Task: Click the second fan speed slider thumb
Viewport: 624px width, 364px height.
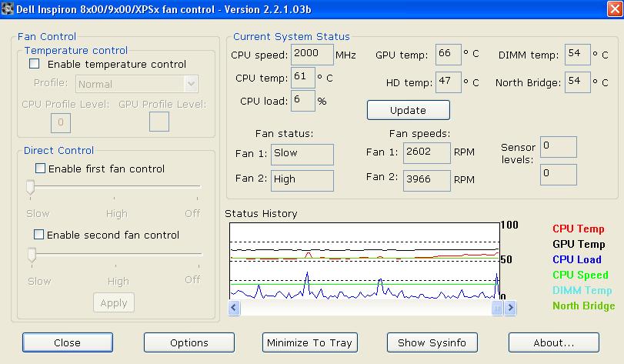Action: click(32, 255)
